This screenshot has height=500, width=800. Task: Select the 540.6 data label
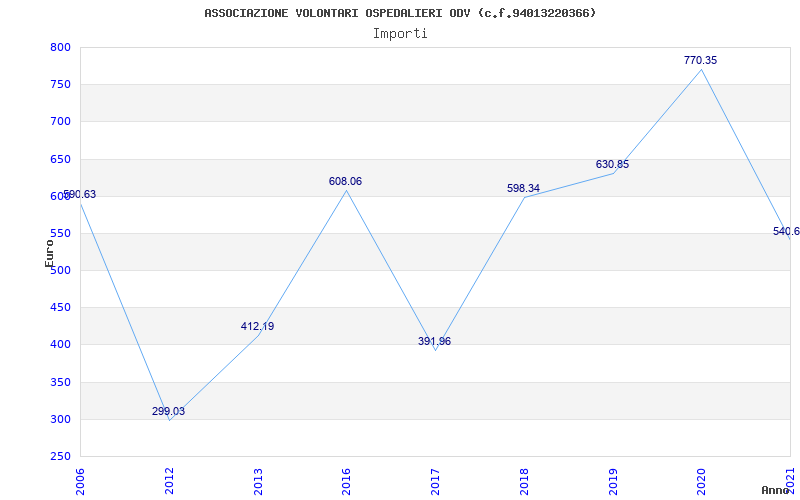coord(786,231)
